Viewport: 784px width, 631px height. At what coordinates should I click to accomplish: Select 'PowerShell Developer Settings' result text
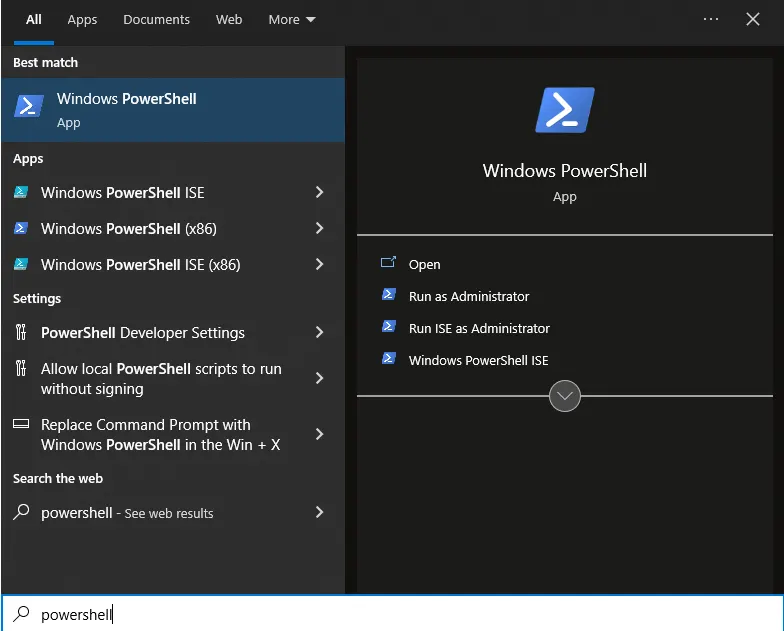[x=142, y=332]
